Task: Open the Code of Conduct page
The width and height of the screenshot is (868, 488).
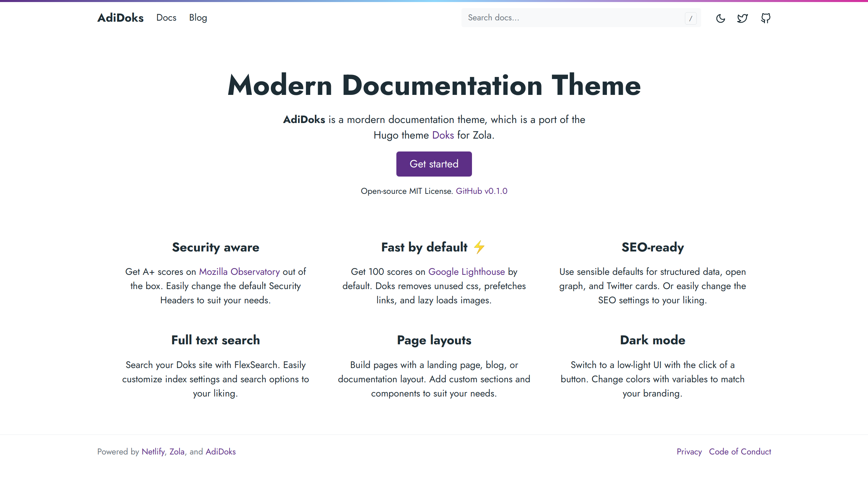Action: (740, 451)
